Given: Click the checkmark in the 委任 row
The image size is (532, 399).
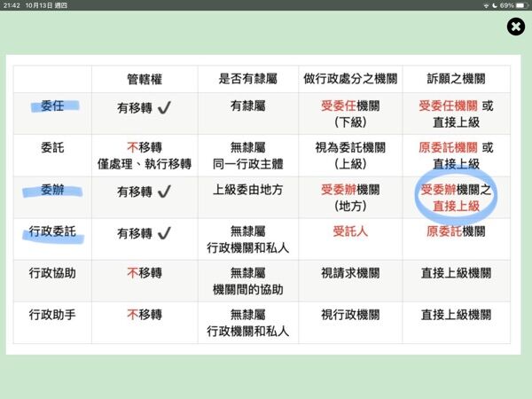Looking at the screenshot, I should coord(163,106).
